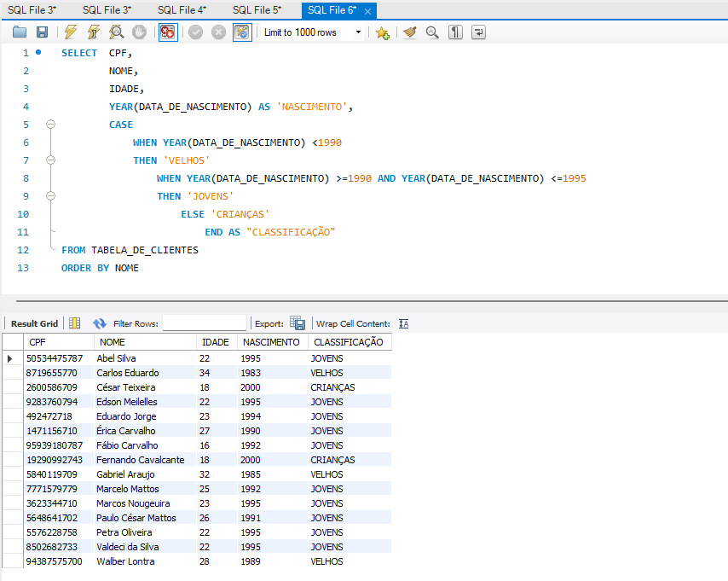Viewport: 728px width, 581px height.
Task: Select the CPF cell 2600586709
Action: pyautogui.click(x=59, y=387)
